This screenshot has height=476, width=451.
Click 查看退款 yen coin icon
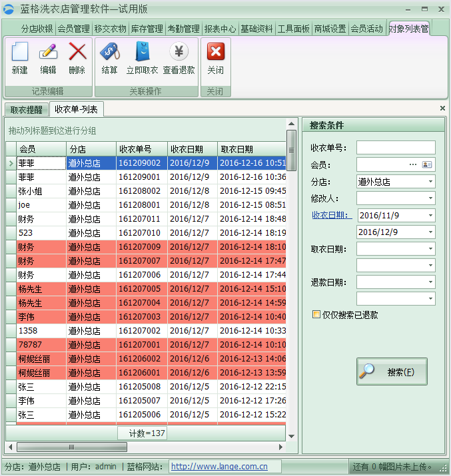179,52
